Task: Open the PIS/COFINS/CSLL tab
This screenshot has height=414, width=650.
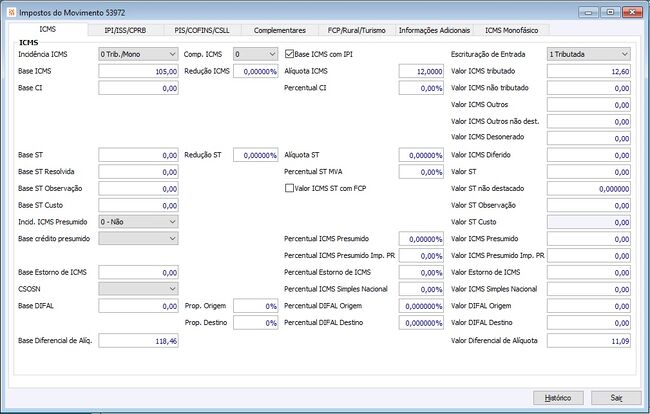Action: [x=202, y=30]
